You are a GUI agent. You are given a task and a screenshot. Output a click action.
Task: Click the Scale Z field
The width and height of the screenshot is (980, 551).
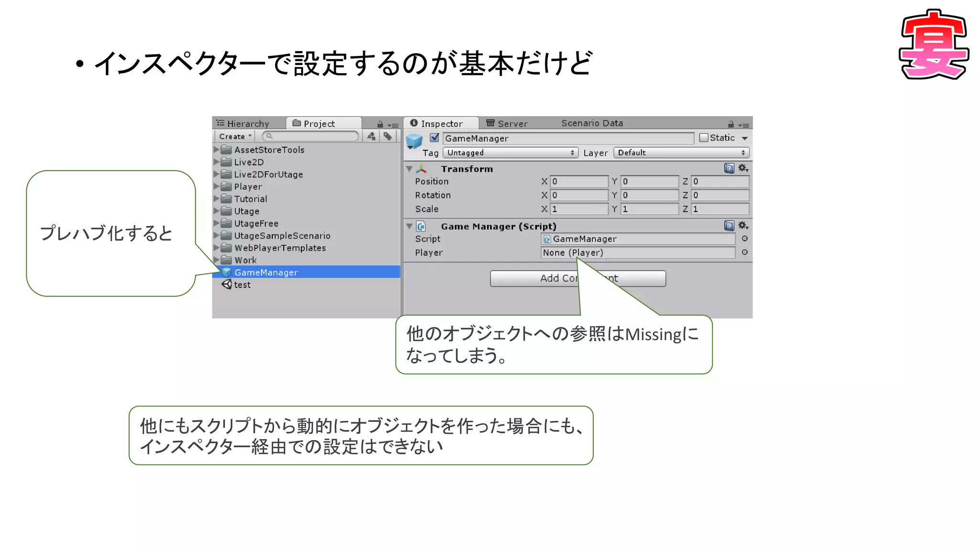[x=720, y=209]
